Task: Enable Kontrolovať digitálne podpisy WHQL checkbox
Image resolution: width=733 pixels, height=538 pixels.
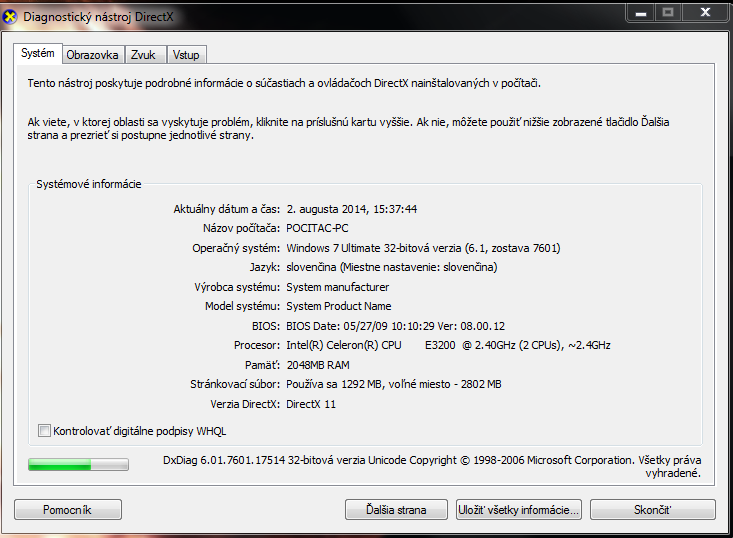Action: click(x=44, y=431)
